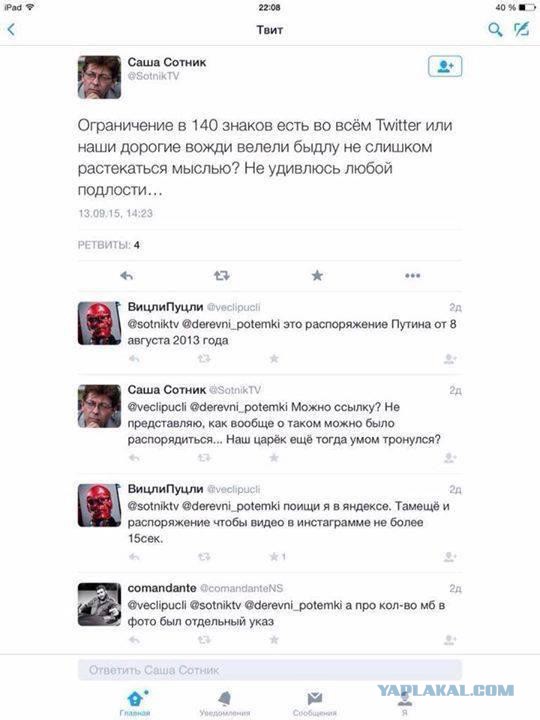Reply to the main tweet

(x=126, y=276)
